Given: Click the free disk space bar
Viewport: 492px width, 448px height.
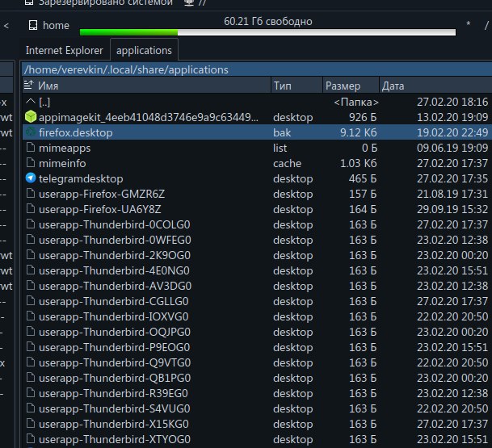Looking at the screenshot, I should 267,32.
